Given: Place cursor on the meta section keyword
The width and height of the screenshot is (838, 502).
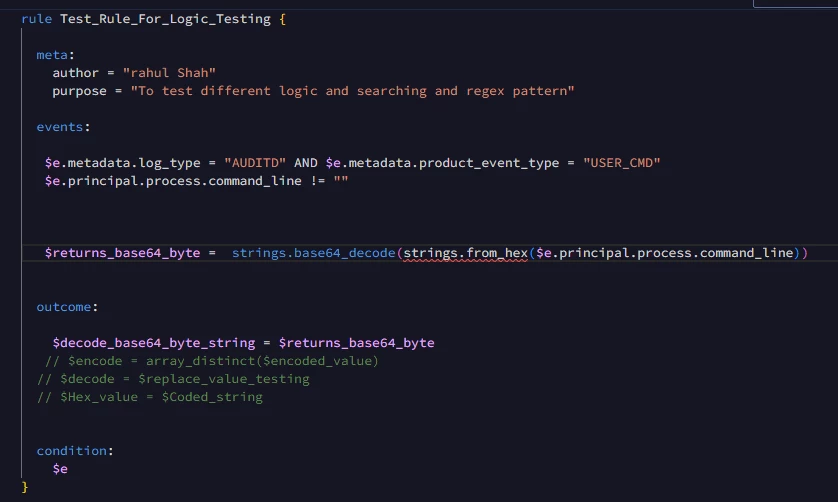Looking at the screenshot, I should [x=52, y=55].
